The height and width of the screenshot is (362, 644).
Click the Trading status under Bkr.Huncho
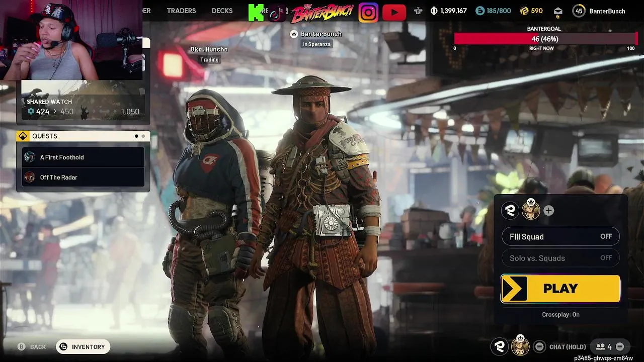pyautogui.click(x=209, y=59)
